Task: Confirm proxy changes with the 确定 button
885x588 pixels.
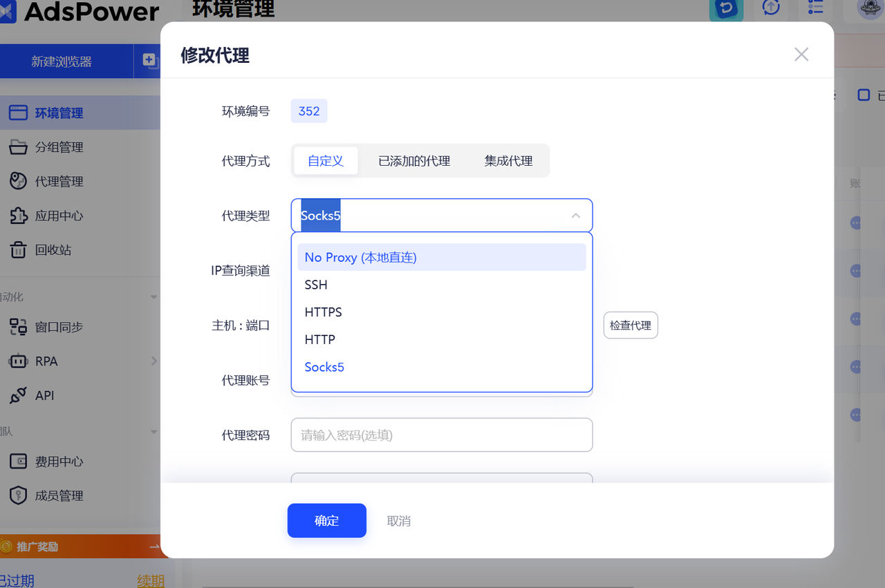Action: [x=326, y=520]
